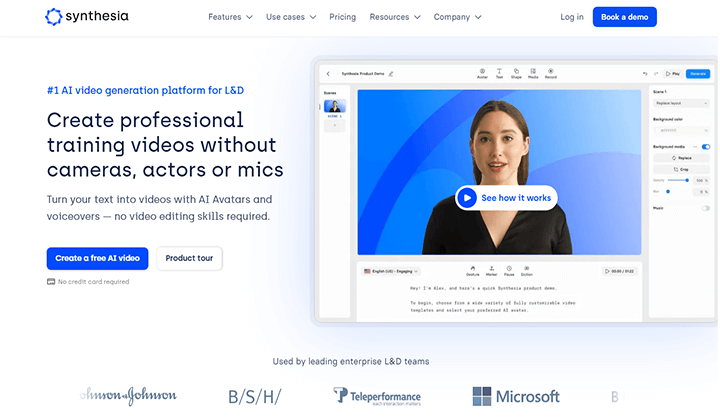Viewport: 720px width, 420px height.
Task: Adjust the Opacity slider
Action: coord(679,180)
